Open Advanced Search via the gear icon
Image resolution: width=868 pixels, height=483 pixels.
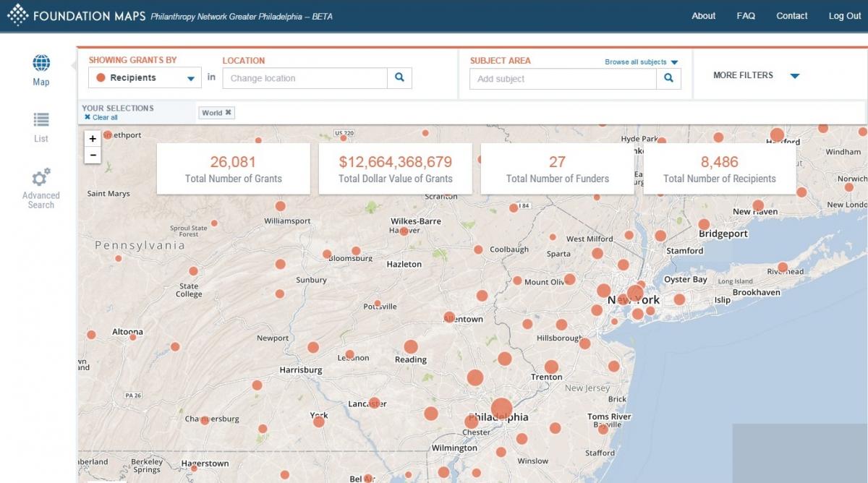click(x=41, y=176)
